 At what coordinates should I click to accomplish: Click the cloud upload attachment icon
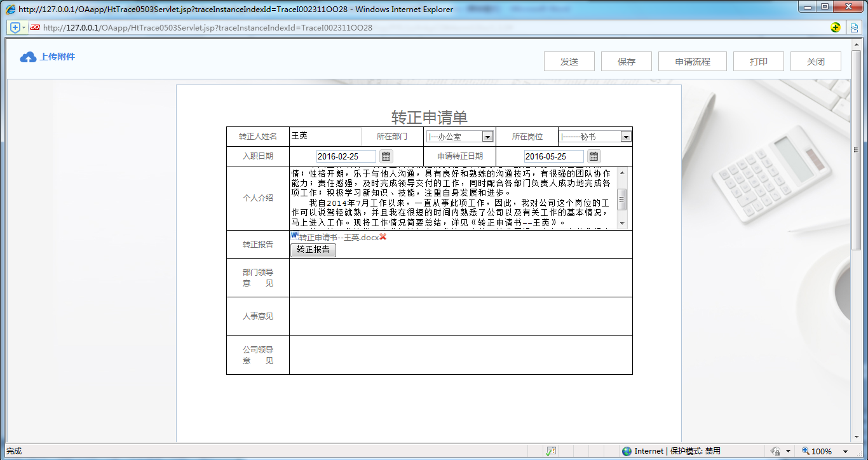point(28,57)
